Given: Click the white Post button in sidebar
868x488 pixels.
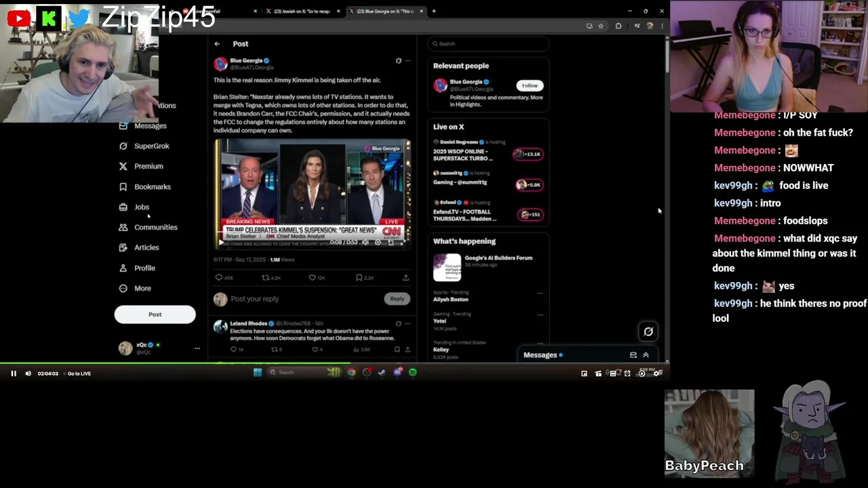Looking at the screenshot, I should coord(155,314).
